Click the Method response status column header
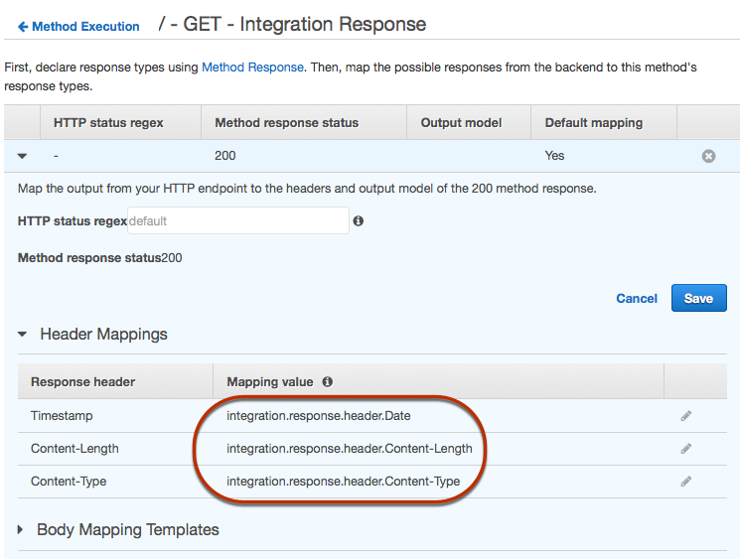The width and height of the screenshot is (740, 560). [286, 123]
